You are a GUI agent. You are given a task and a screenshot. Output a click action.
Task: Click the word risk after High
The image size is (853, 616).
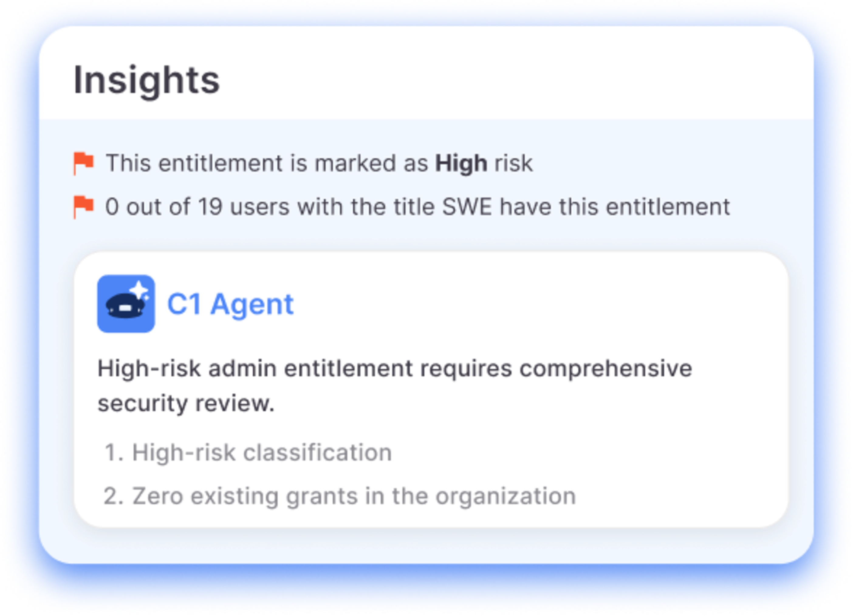[513, 163]
